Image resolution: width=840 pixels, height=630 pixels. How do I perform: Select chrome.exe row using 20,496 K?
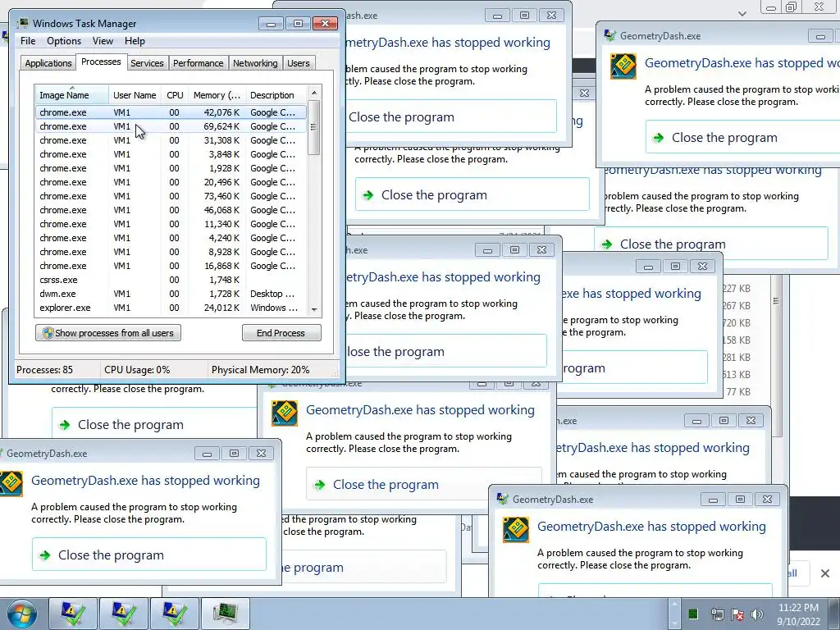pyautogui.click(x=171, y=182)
